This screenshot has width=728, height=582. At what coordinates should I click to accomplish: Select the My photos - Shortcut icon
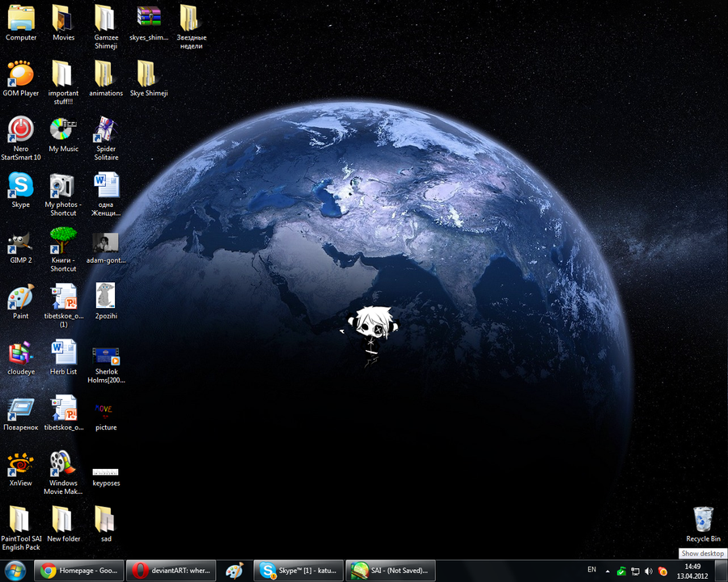(63, 194)
